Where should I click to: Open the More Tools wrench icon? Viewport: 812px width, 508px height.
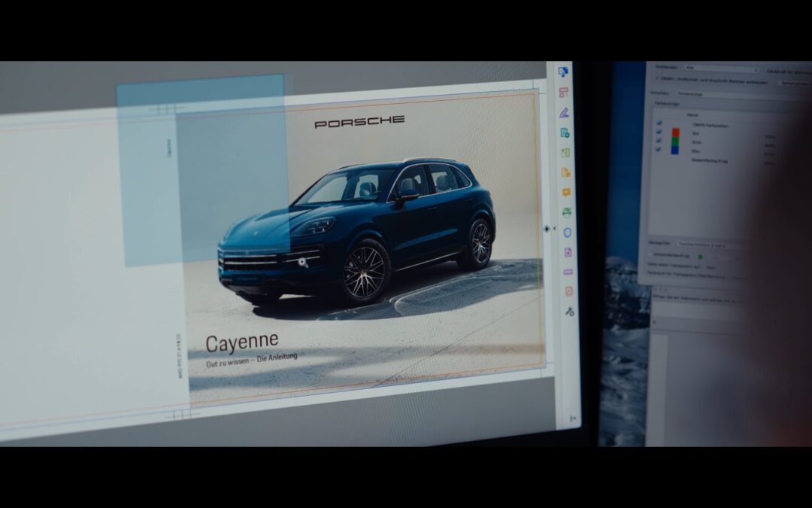click(569, 311)
